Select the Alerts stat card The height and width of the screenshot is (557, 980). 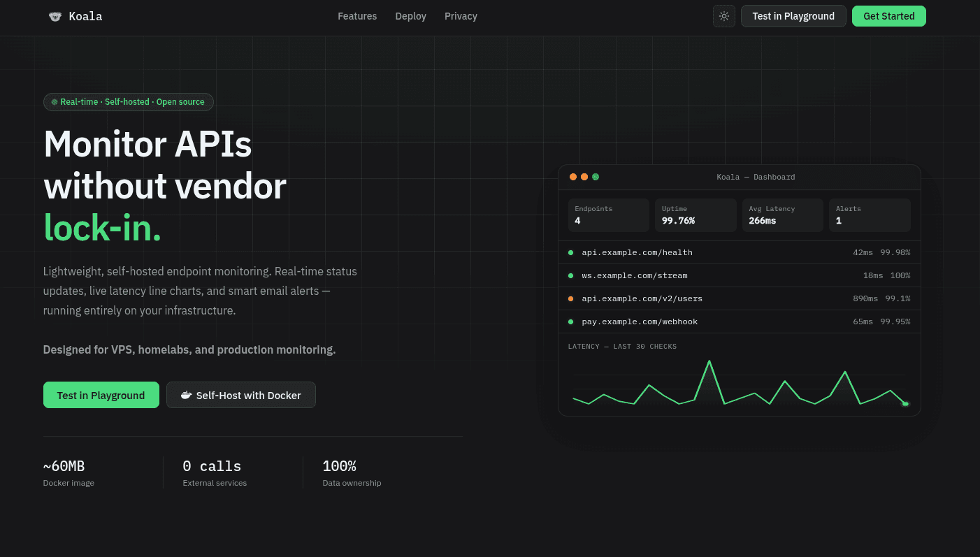tap(870, 215)
